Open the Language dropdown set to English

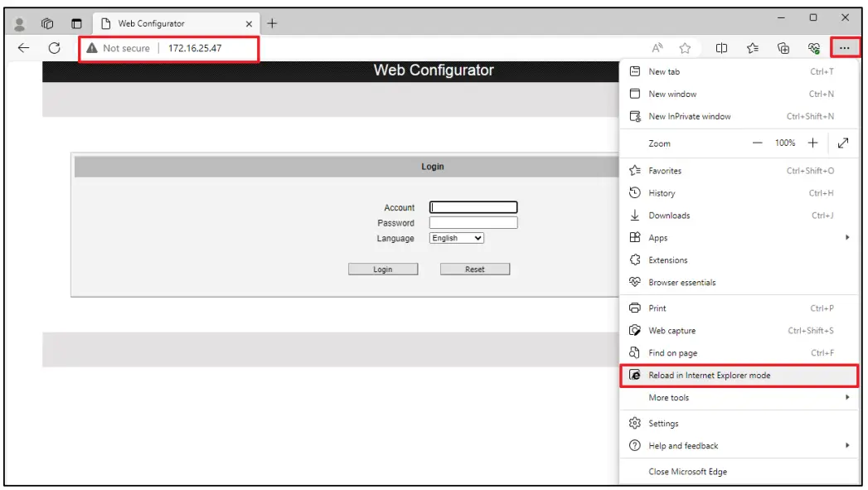point(457,238)
